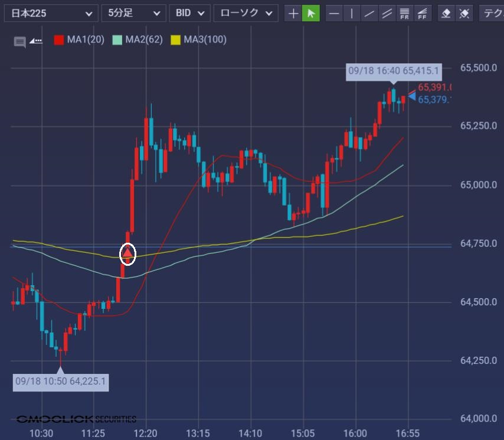Click the 65,250.0 price axis label

[x=479, y=126]
